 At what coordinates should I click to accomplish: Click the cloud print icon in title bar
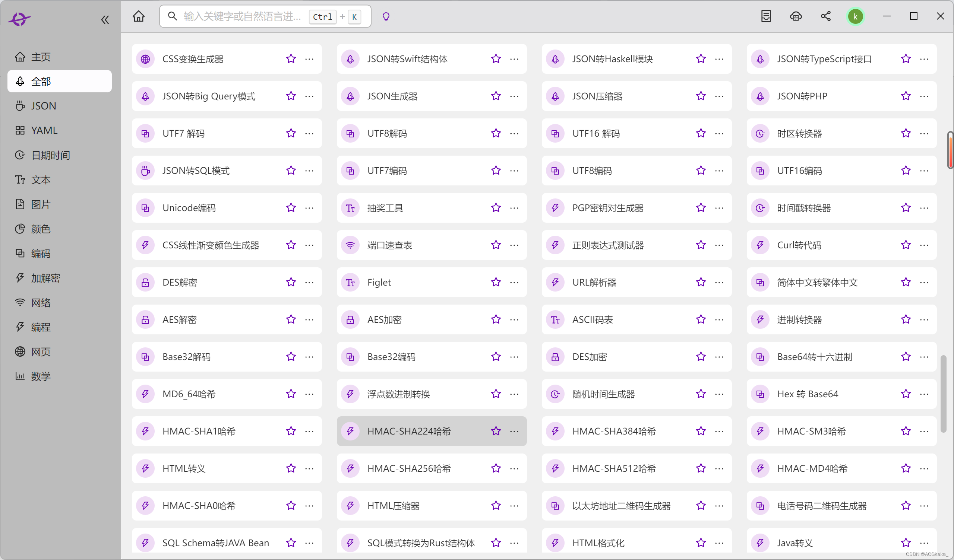pyautogui.click(x=796, y=16)
